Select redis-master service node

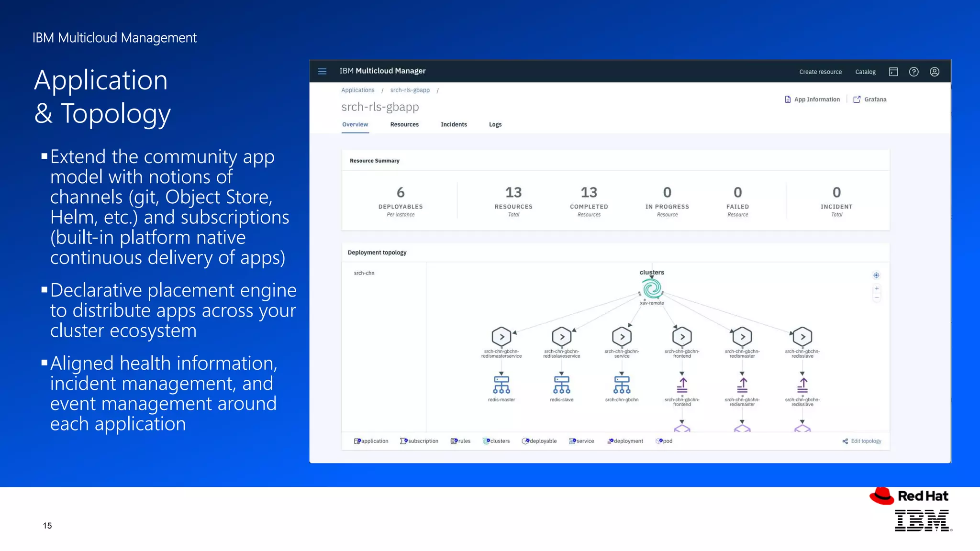(501, 385)
